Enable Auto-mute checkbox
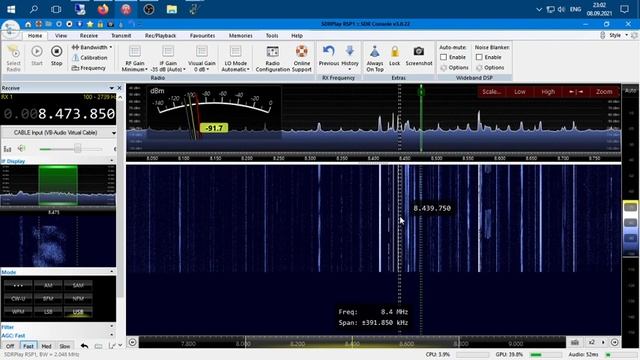 444,57
